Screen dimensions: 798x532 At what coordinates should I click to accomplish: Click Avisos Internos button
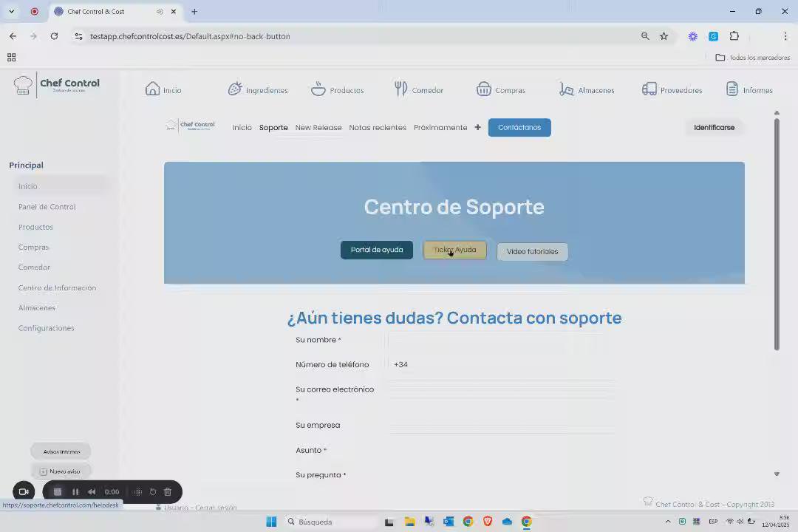tap(61, 451)
